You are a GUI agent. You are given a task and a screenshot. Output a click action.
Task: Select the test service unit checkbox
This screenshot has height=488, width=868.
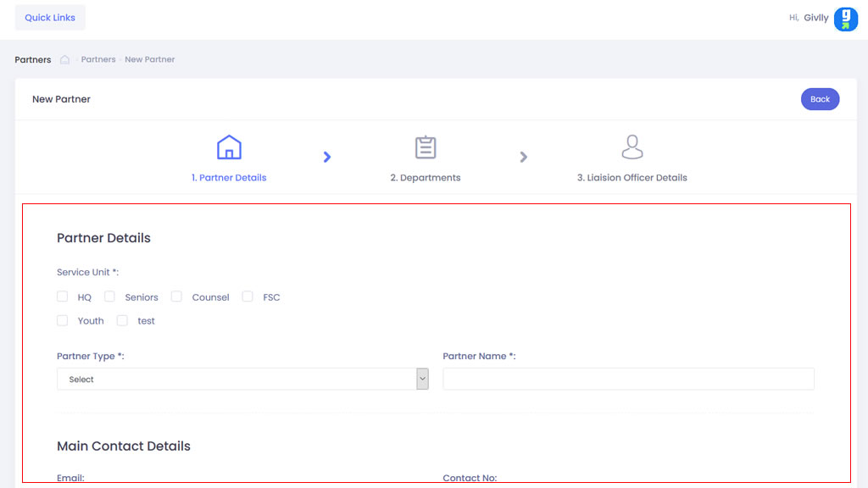coord(122,321)
